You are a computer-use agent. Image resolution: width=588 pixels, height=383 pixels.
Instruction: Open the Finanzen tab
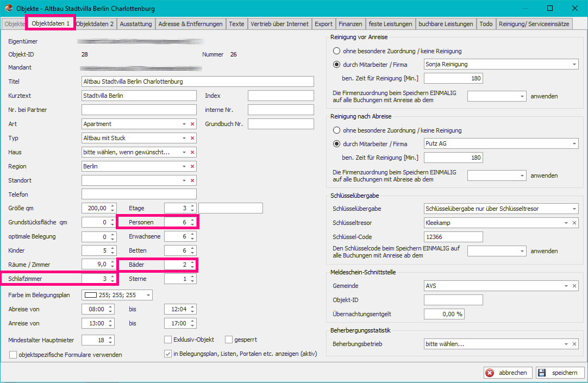[350, 24]
